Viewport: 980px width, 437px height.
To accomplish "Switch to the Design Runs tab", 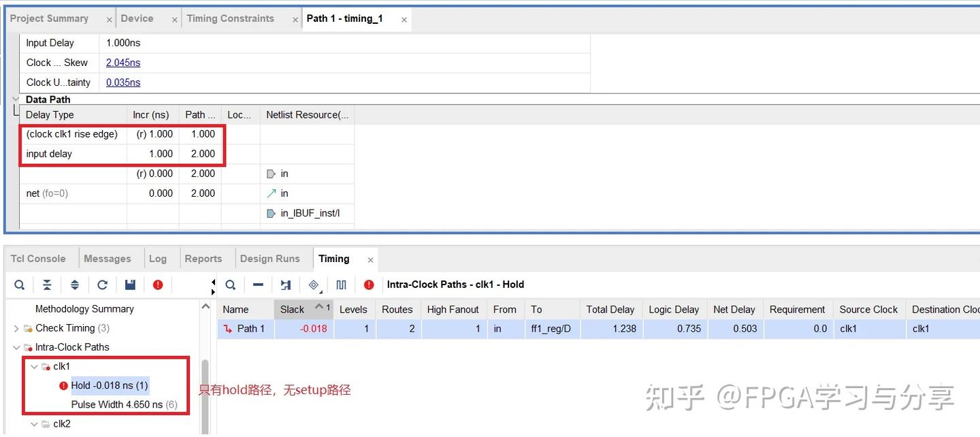I will 271,259.
